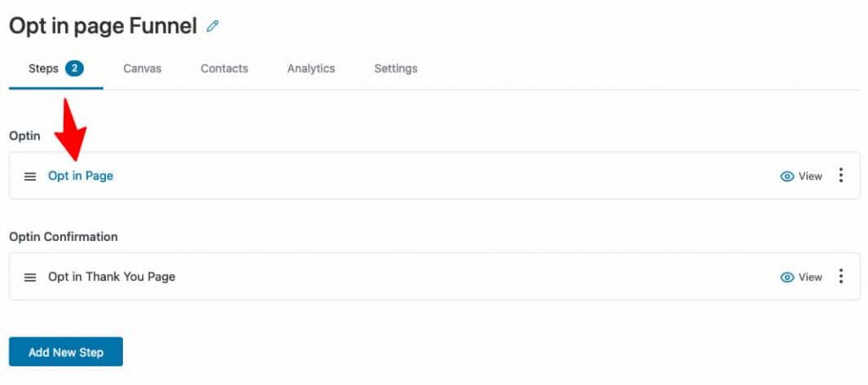Click the eye icon on Opt in Page row
868x385 pixels.
[787, 176]
